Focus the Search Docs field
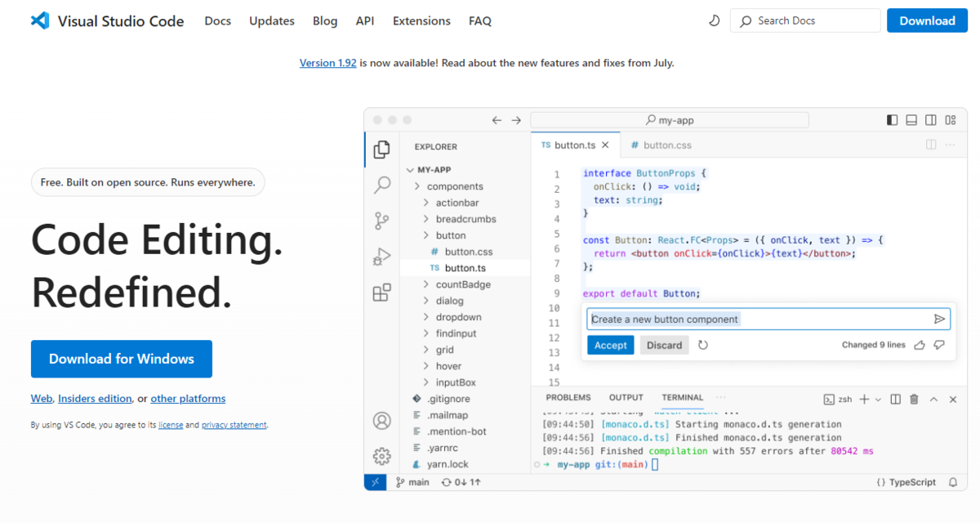The height and width of the screenshot is (523, 980). 805,20
